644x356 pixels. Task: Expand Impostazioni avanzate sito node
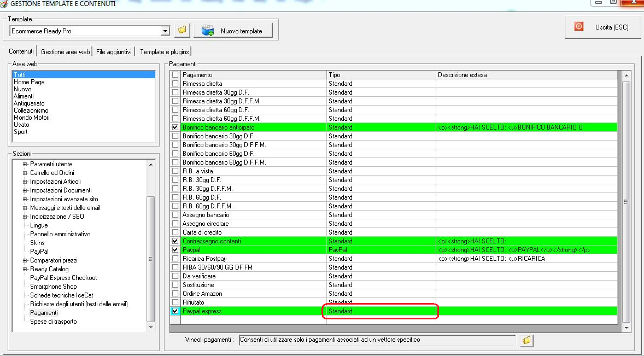point(25,199)
